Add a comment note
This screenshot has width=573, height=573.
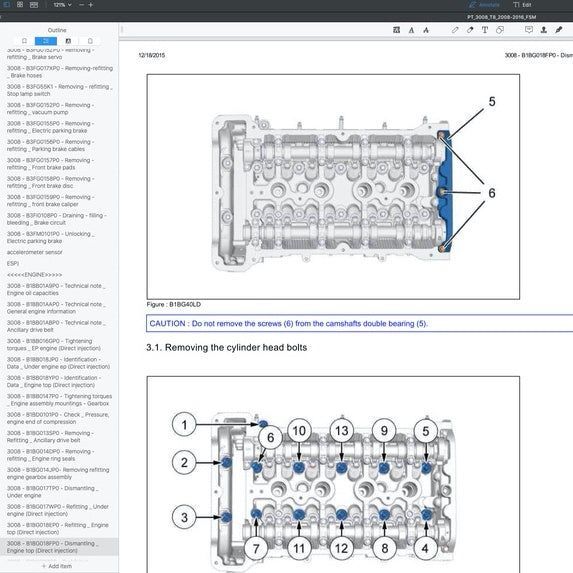click(x=528, y=30)
